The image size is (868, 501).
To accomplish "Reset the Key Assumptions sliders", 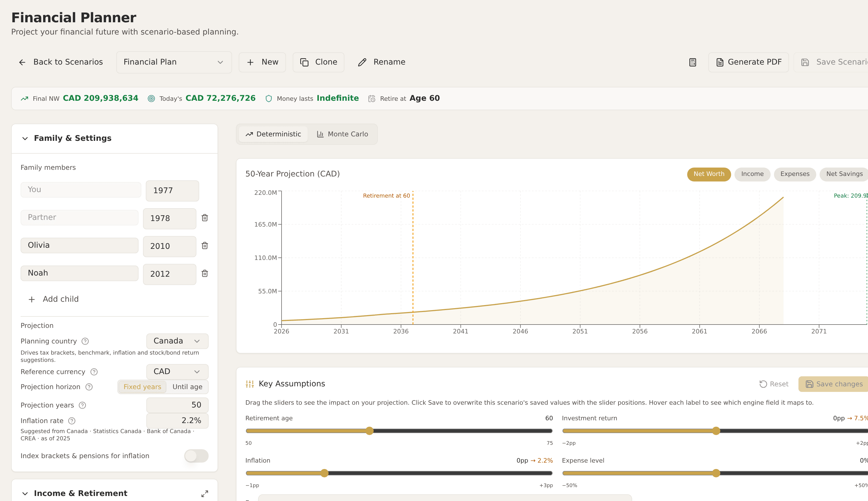I will pos(774,384).
